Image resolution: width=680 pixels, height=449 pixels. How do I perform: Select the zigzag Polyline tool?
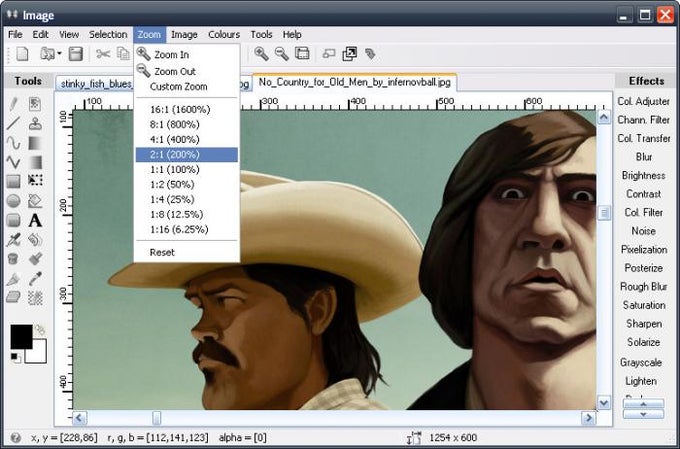(x=13, y=162)
